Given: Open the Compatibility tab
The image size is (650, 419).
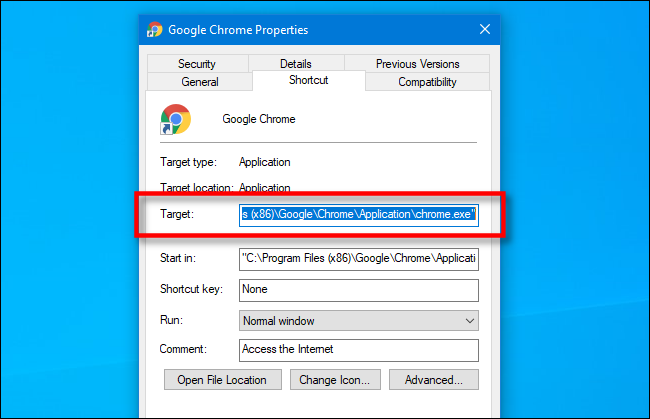Looking at the screenshot, I should [427, 82].
